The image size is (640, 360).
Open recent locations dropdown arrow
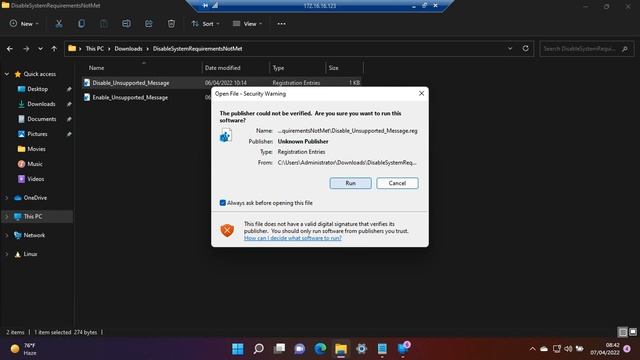(x=40, y=49)
